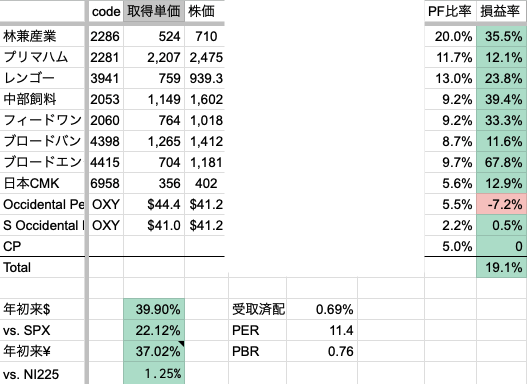Select stock price 710
Screen dimensions: 527x384
pos(204,36)
